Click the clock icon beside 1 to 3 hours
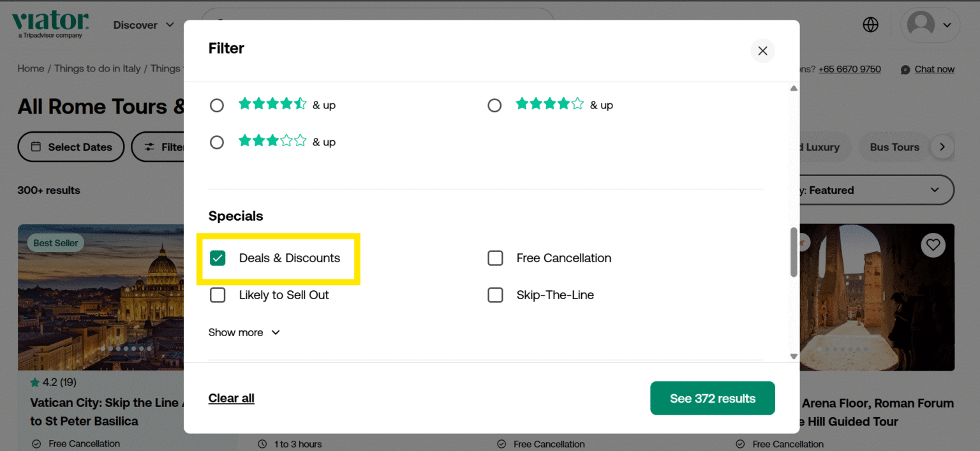The image size is (980, 451). [x=260, y=443]
